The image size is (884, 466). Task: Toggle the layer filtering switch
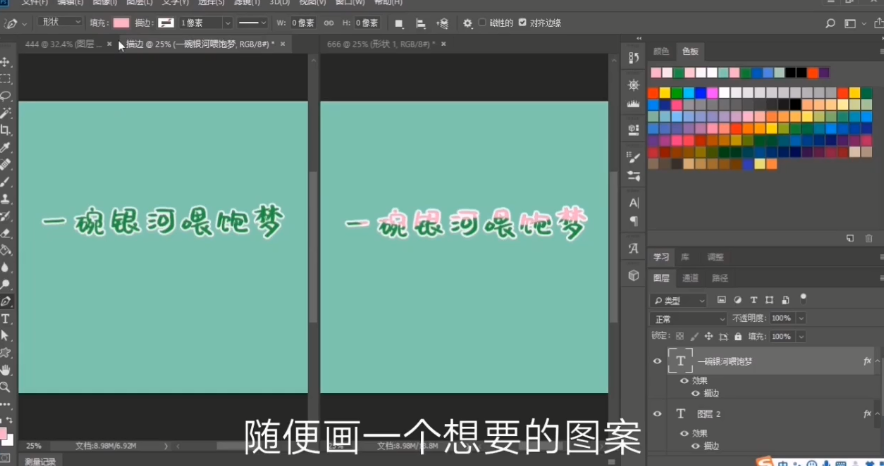tap(803, 298)
